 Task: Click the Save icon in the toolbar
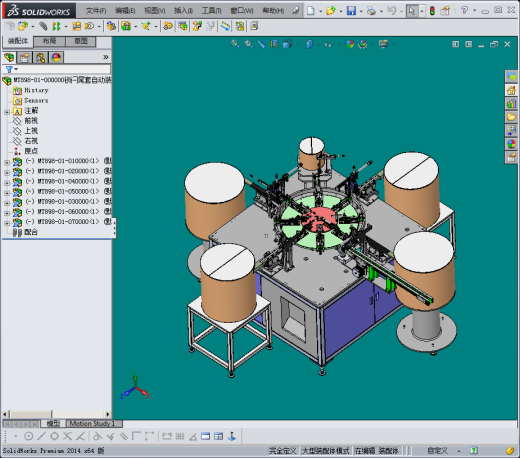click(x=351, y=11)
